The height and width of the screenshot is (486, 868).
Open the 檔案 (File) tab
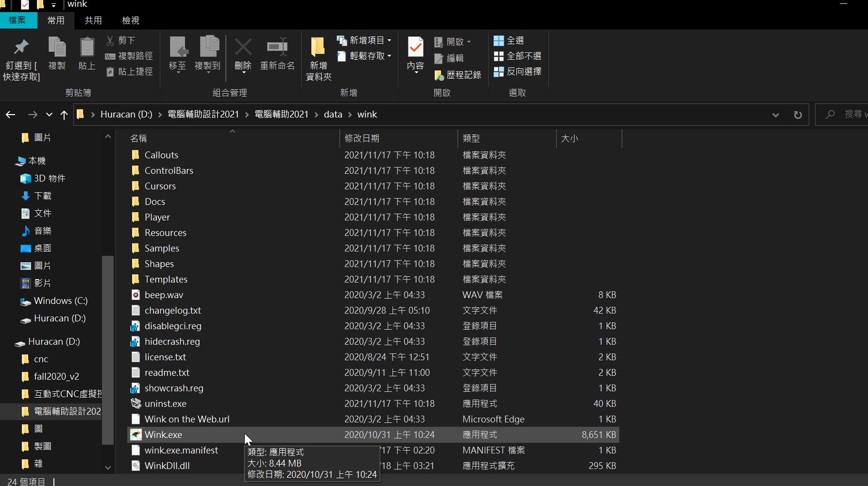point(18,20)
